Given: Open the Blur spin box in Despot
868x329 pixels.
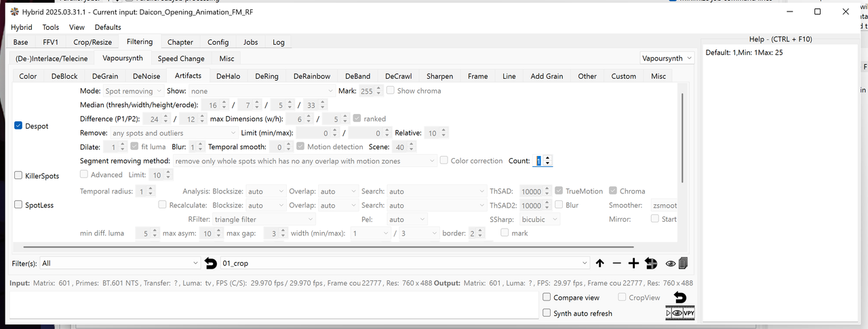Looking at the screenshot, I should [197, 147].
